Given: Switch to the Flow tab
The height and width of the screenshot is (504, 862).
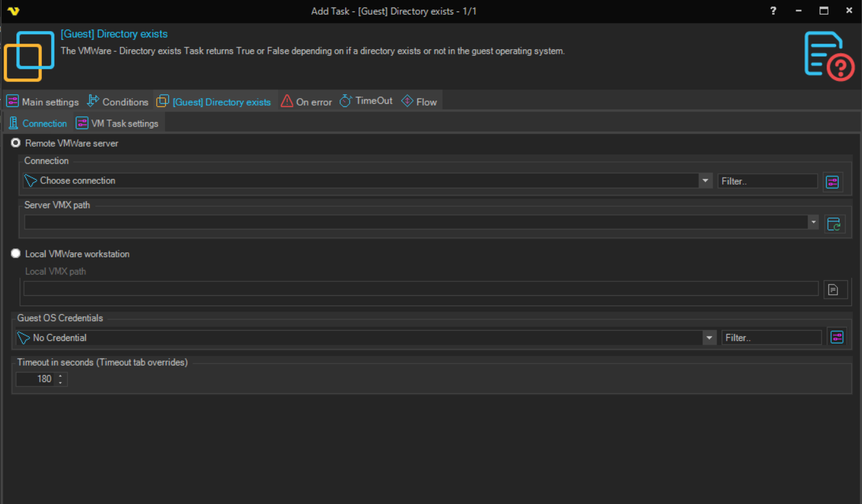Looking at the screenshot, I should [419, 101].
